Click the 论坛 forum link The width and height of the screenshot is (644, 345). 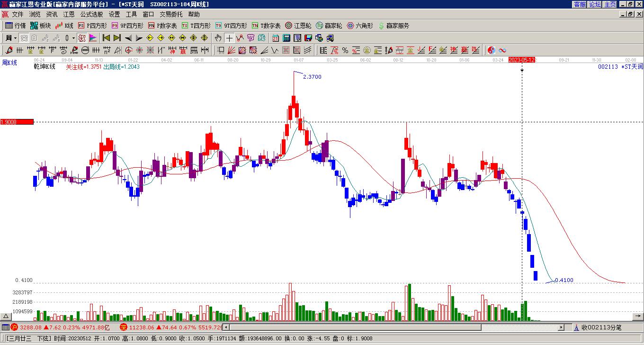click(595, 4)
